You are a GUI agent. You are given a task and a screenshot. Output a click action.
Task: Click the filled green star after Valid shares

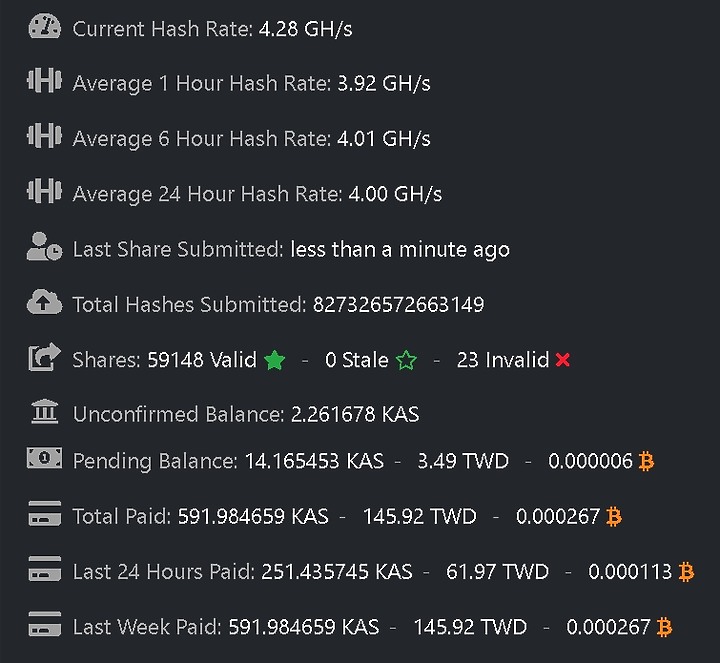click(275, 360)
